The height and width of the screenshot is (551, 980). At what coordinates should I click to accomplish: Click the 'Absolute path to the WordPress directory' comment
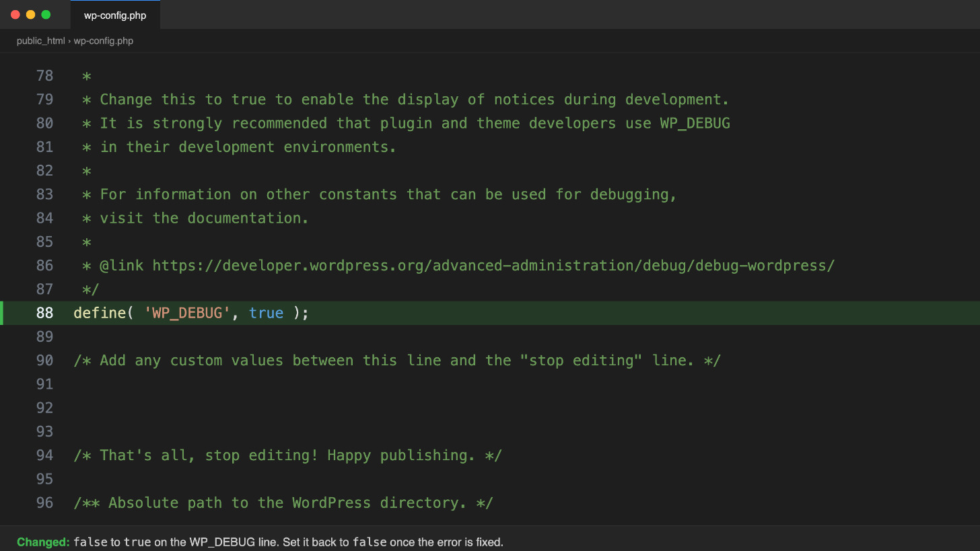pyautogui.click(x=283, y=503)
